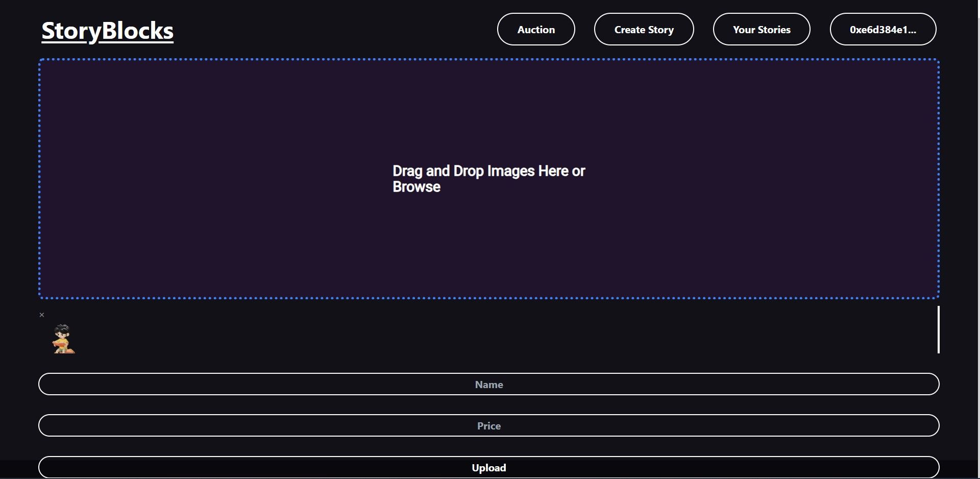Focus the Name input field

pos(489,384)
